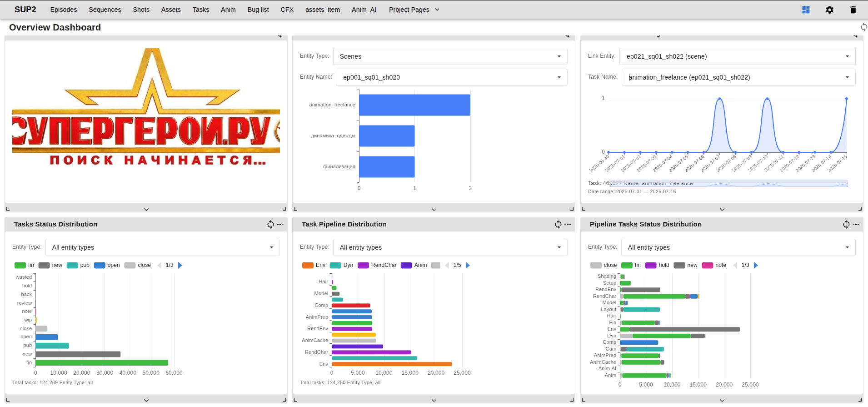Click bottom-left resize handle of Pipeline Tasks Status Distribution panel
The image size is (868, 407).
pos(584,400)
